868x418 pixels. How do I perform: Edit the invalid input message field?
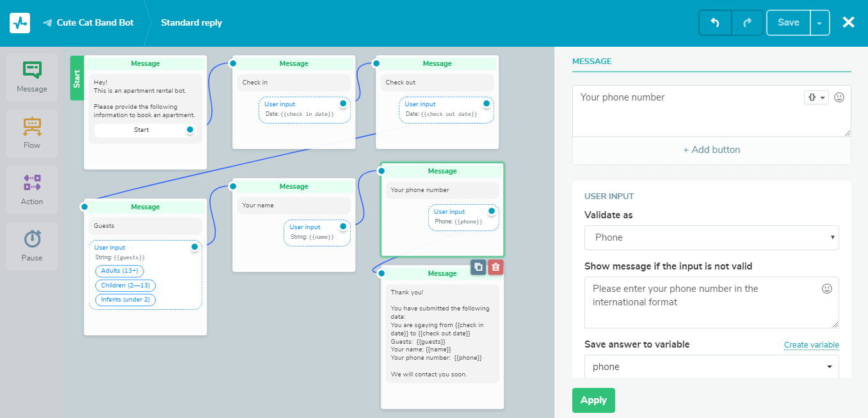[711, 303]
